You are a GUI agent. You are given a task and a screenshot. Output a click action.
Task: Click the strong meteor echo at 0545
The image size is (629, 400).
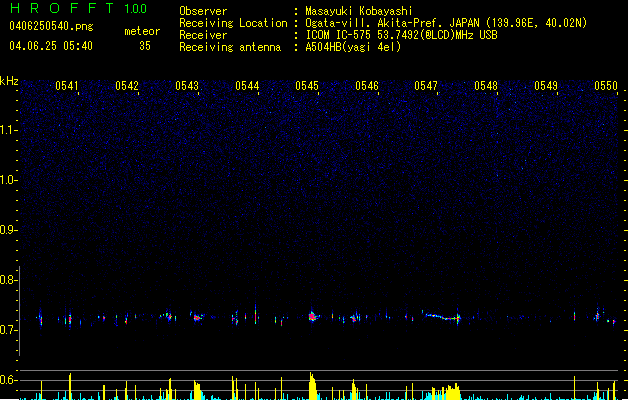click(x=313, y=317)
